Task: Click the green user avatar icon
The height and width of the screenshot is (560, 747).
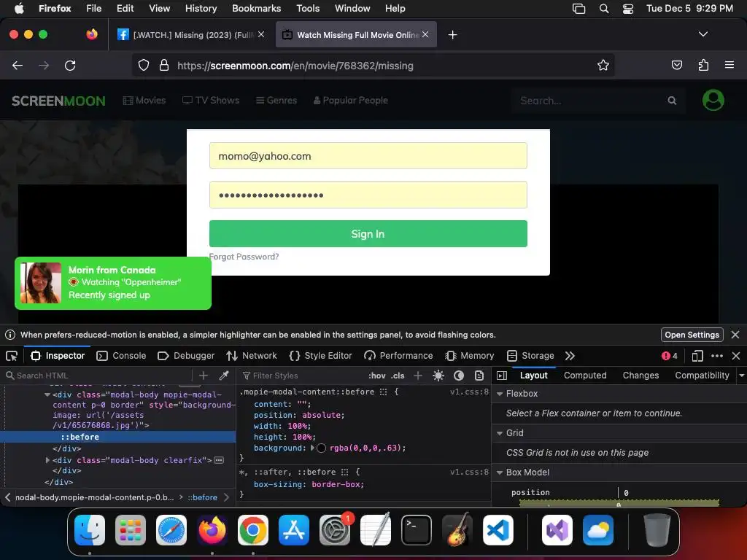Action: [713, 100]
